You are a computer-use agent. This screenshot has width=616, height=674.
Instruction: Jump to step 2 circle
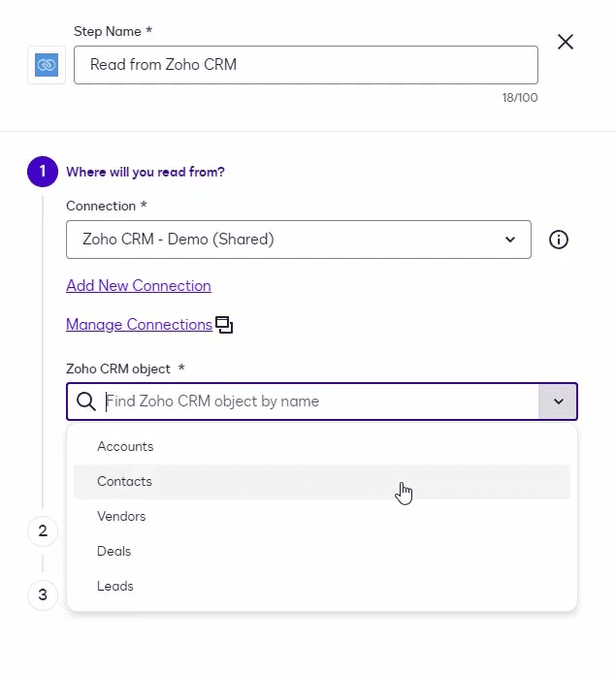42,530
